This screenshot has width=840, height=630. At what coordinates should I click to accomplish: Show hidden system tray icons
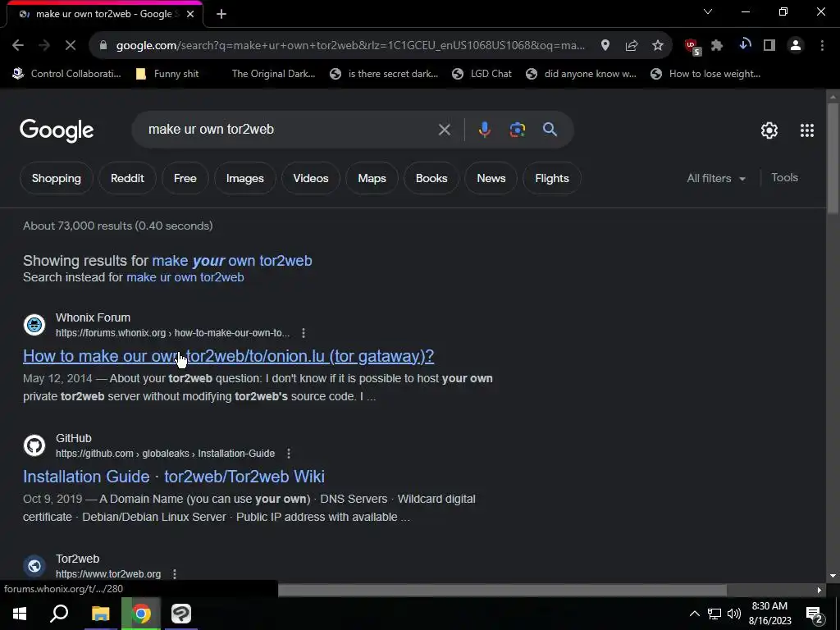click(694, 614)
